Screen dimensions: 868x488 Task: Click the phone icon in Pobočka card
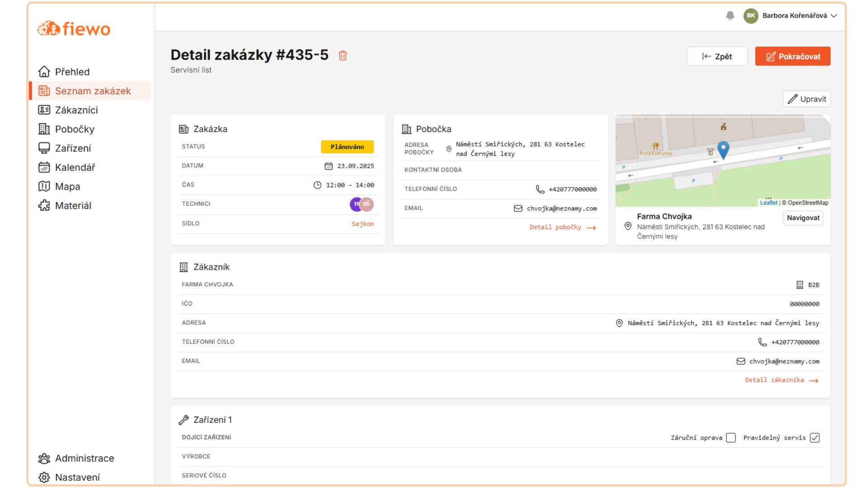(540, 189)
